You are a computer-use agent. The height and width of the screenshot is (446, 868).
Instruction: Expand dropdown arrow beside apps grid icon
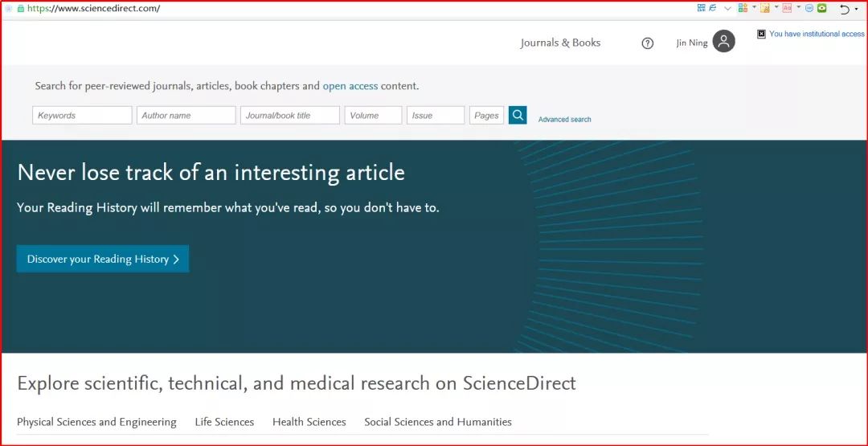754,6
